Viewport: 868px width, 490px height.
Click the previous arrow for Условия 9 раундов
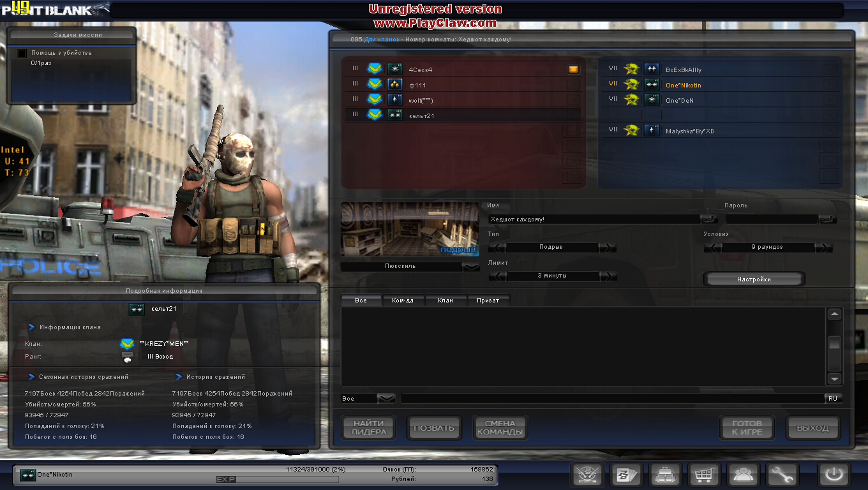pos(713,248)
